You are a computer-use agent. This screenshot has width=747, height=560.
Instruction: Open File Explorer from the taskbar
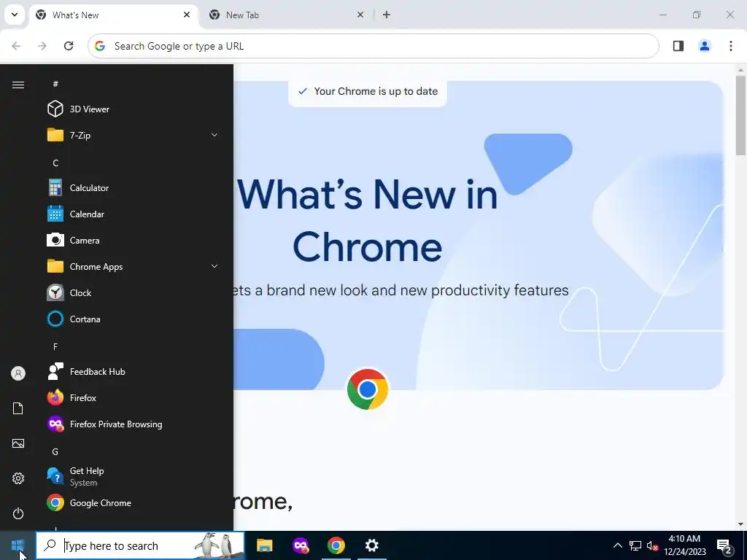click(x=264, y=545)
